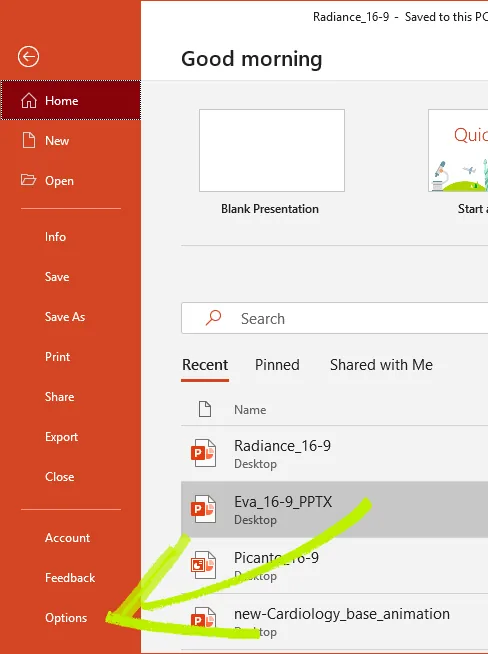This screenshot has width=488, height=654.
Task: Switch to the Shared with Me tab
Action: click(382, 365)
